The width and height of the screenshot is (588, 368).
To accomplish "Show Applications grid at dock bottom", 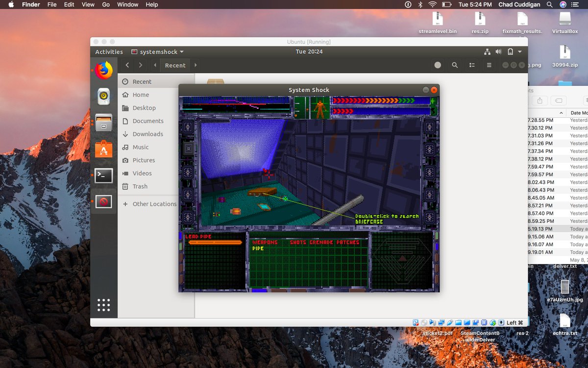I will (103, 305).
